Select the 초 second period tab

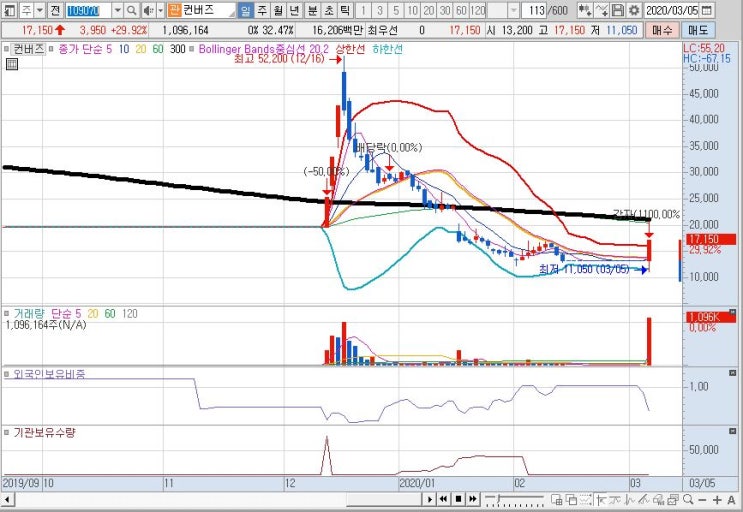click(329, 10)
